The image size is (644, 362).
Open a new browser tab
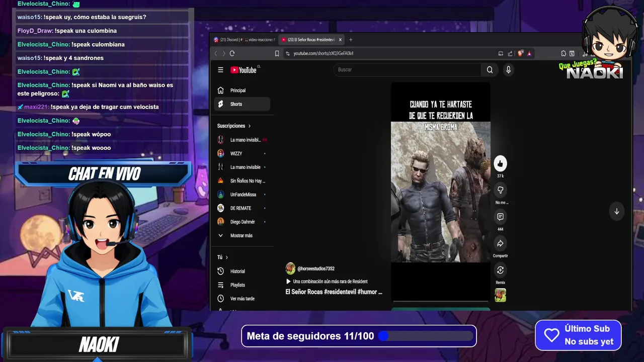click(x=351, y=40)
